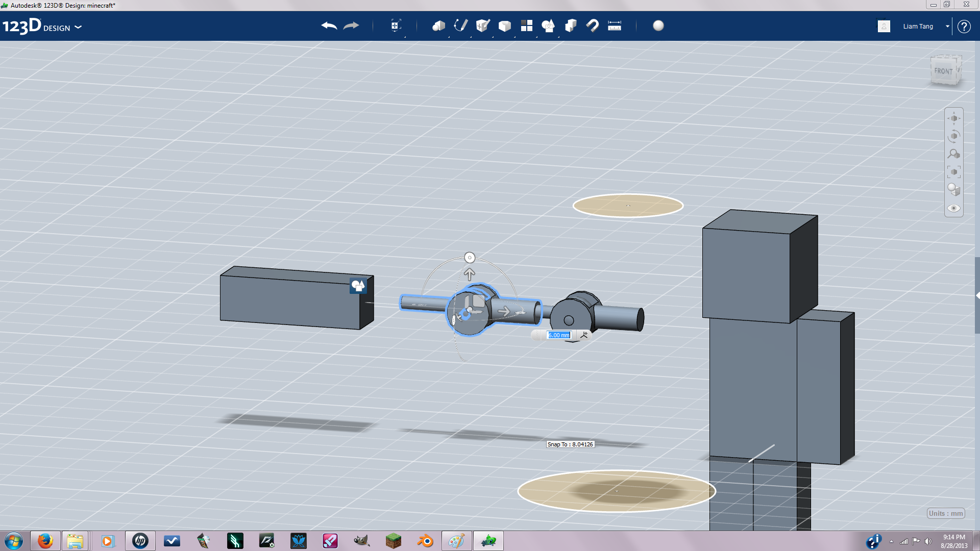Image resolution: width=980 pixels, height=551 pixels.
Task: Open Blender from the taskbar
Action: point(425,541)
